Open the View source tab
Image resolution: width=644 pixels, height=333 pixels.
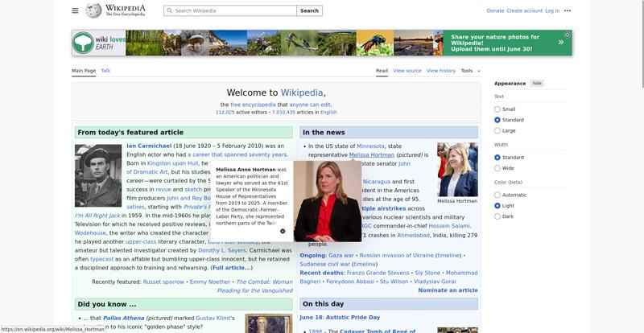[407, 71]
